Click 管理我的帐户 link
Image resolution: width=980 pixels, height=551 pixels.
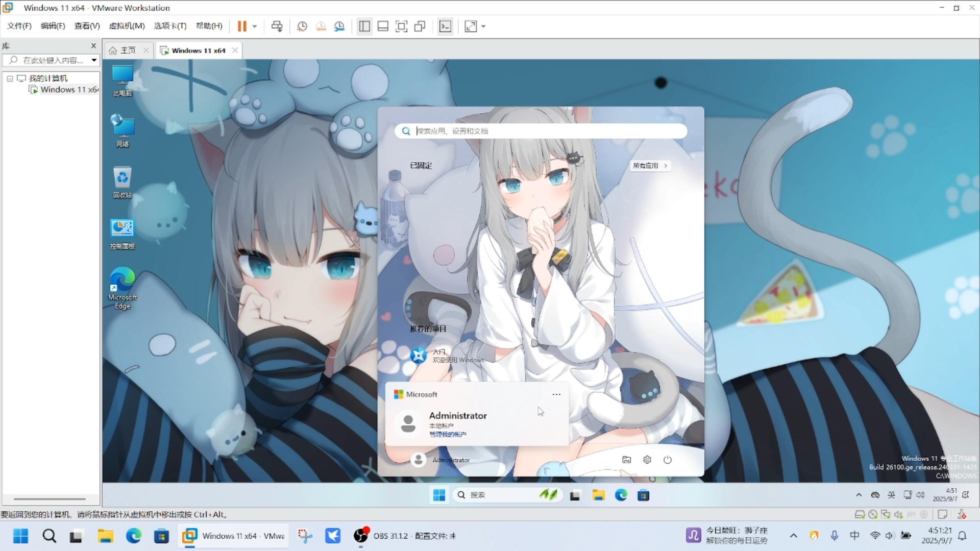point(448,435)
